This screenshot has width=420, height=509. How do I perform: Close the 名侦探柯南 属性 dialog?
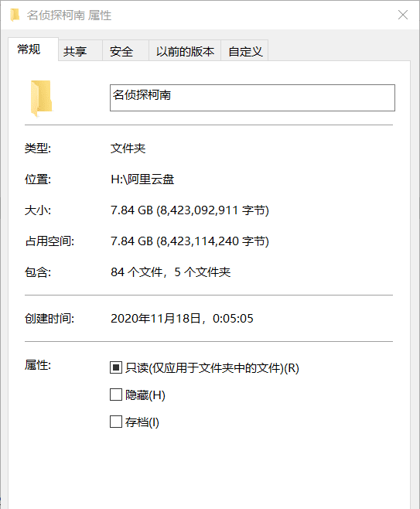[x=403, y=15]
